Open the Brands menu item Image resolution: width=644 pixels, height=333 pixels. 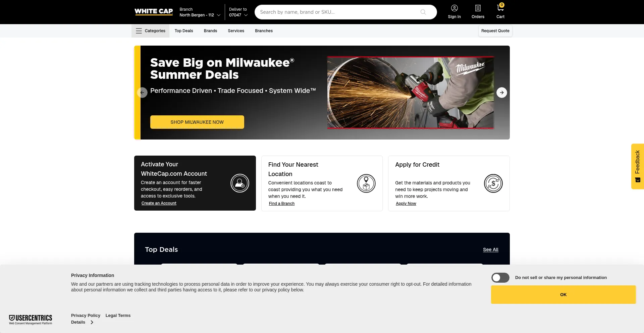[210, 31]
